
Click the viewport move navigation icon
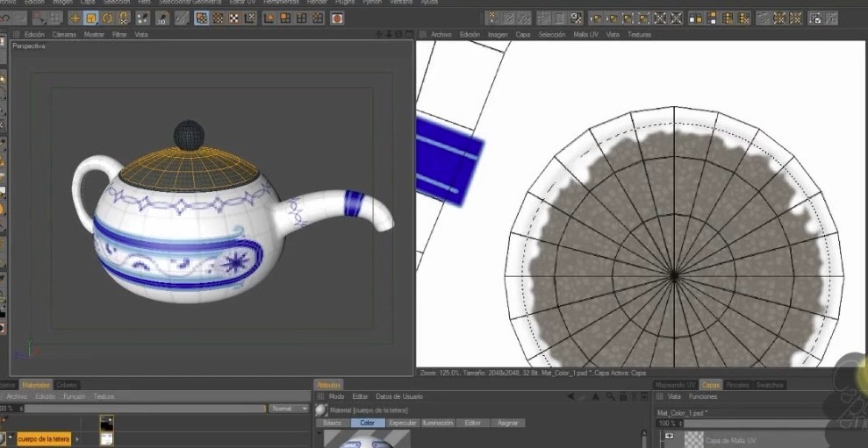(379, 34)
